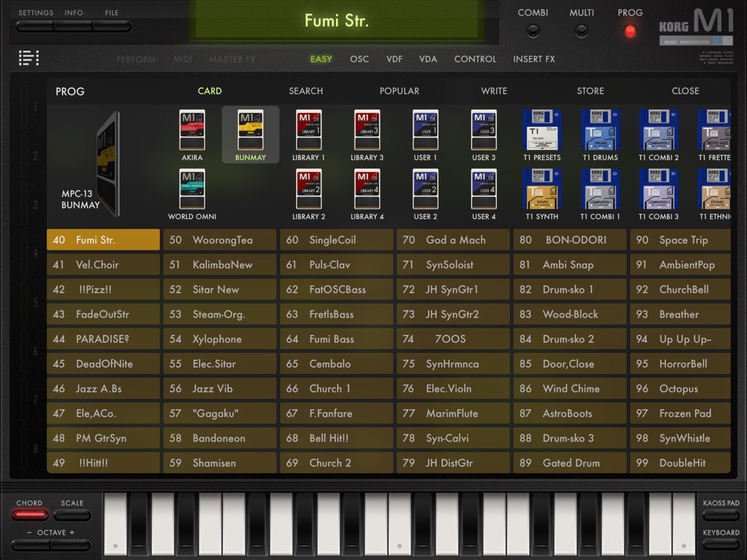This screenshot has height=560, width=747.
Task: Toggle the CHORD button
Action: 29,515
